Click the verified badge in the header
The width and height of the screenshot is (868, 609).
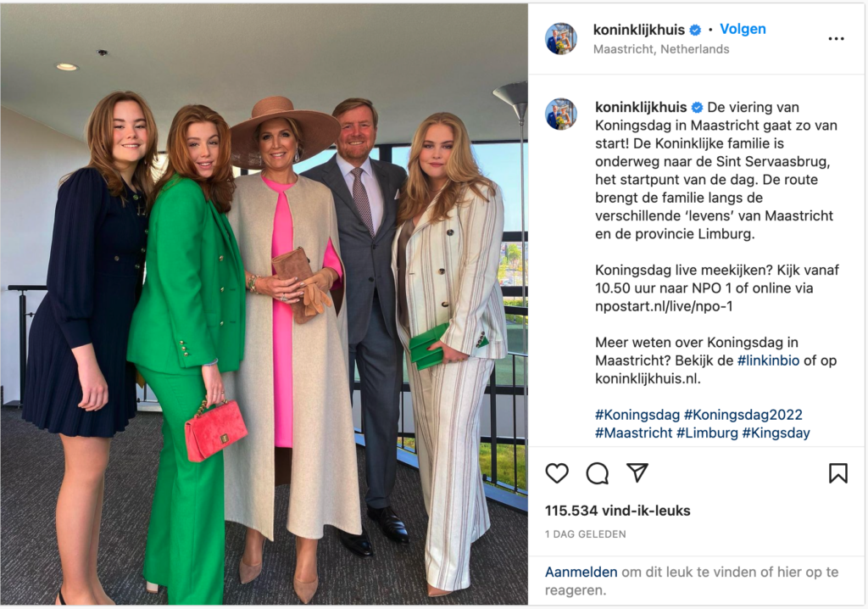point(696,30)
